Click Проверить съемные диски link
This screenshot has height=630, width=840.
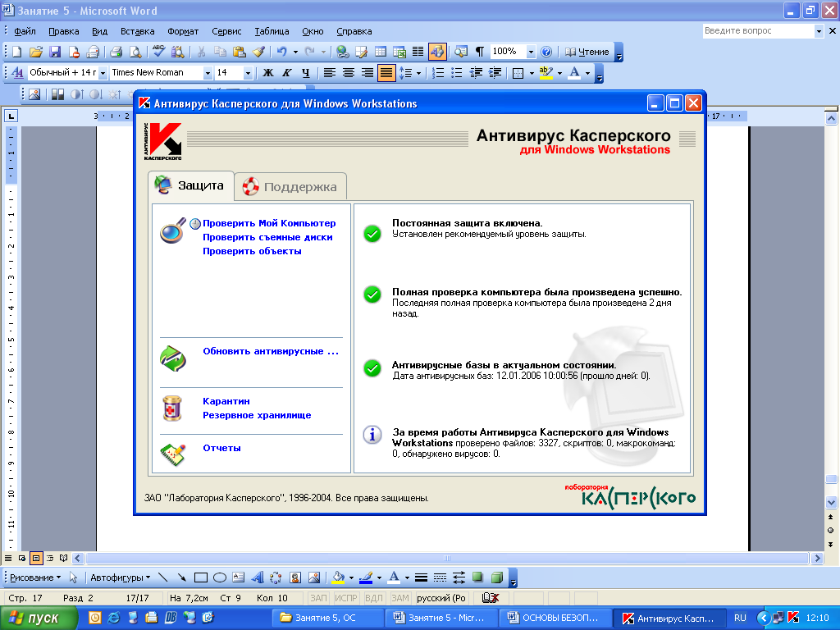pyautogui.click(x=267, y=237)
